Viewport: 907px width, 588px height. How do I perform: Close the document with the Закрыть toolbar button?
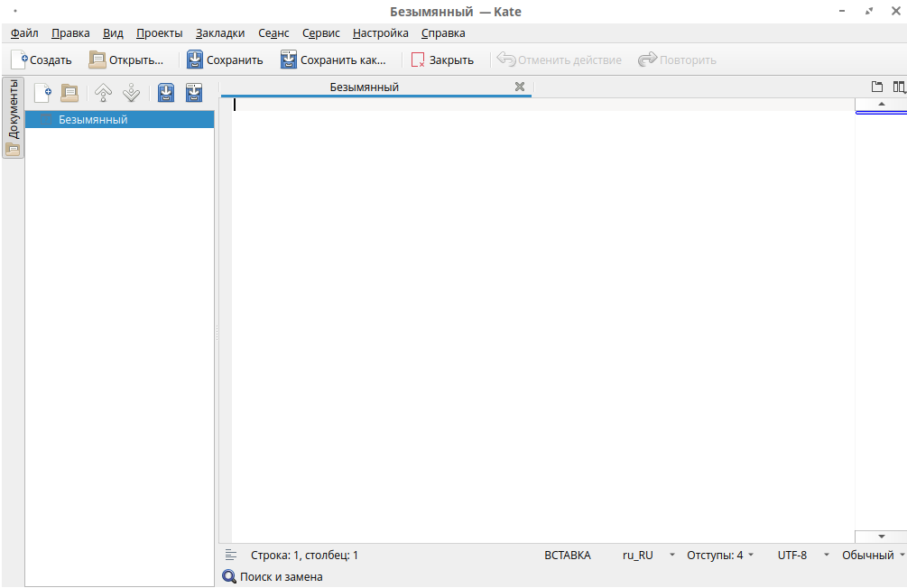[442, 60]
